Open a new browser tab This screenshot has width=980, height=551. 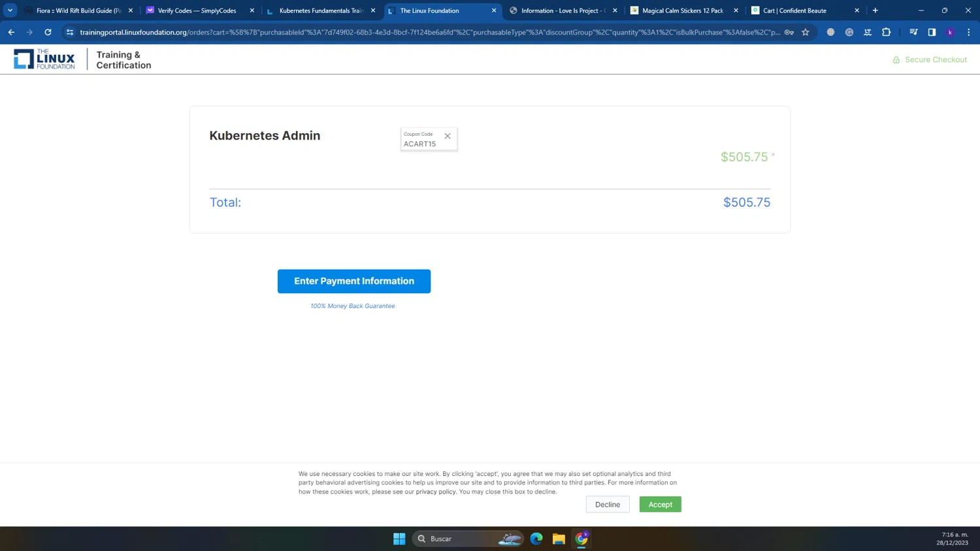(875, 10)
